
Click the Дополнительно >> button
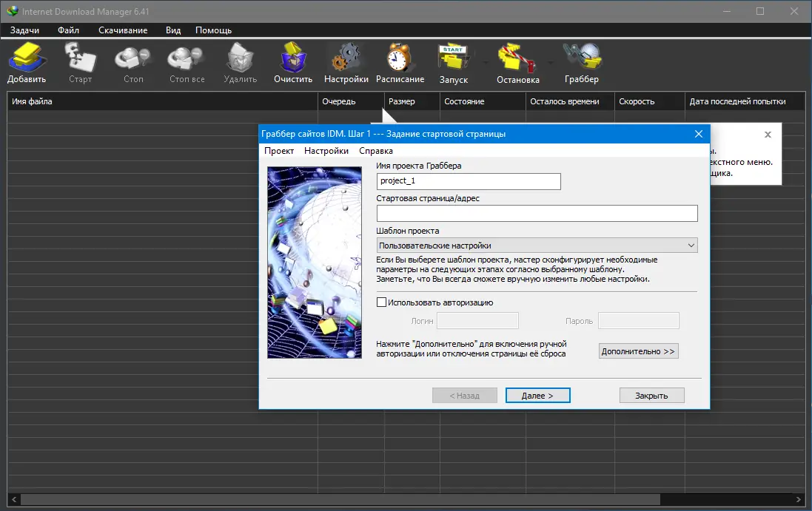tap(638, 351)
